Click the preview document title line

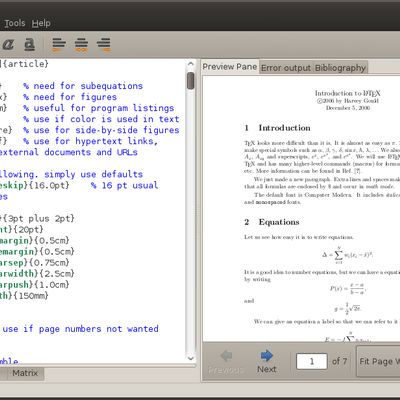tap(347, 93)
